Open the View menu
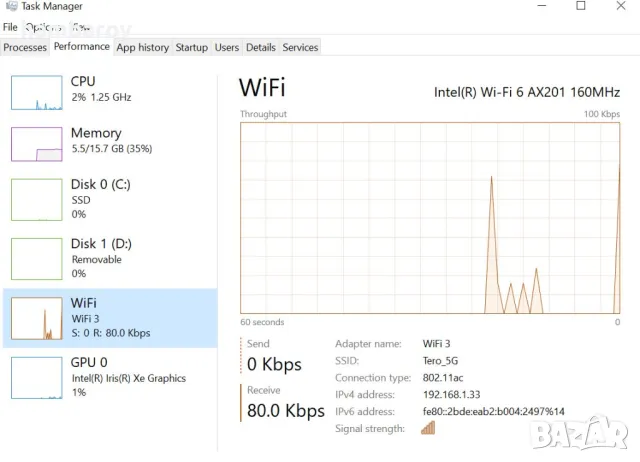This screenshot has width=640, height=462. [80, 27]
